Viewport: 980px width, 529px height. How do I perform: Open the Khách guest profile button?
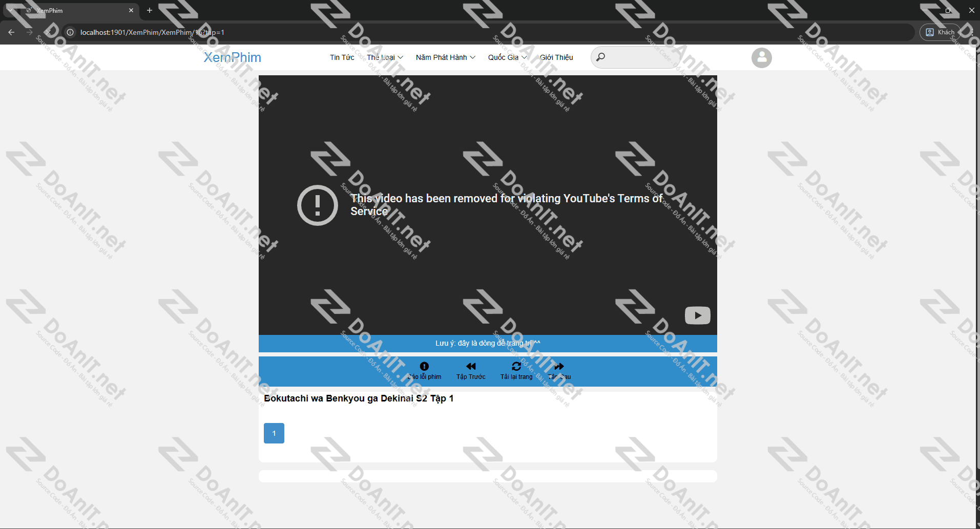pyautogui.click(x=940, y=32)
